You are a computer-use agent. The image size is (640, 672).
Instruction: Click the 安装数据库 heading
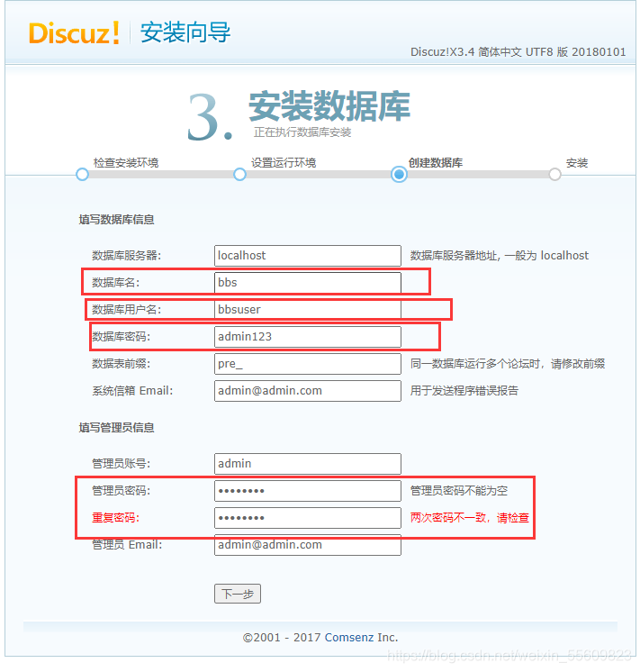click(x=329, y=106)
